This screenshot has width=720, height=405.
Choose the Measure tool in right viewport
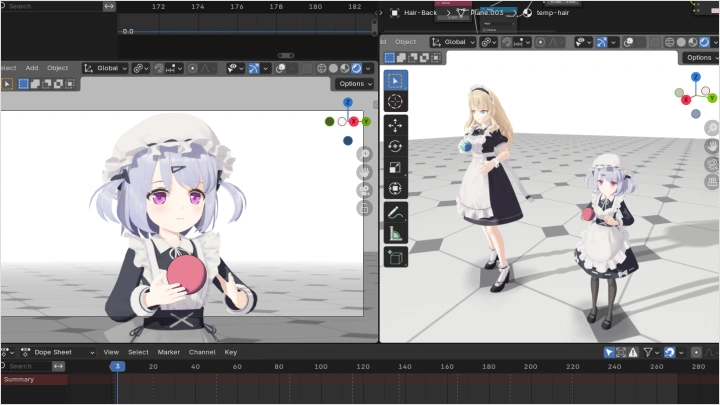pos(395,234)
